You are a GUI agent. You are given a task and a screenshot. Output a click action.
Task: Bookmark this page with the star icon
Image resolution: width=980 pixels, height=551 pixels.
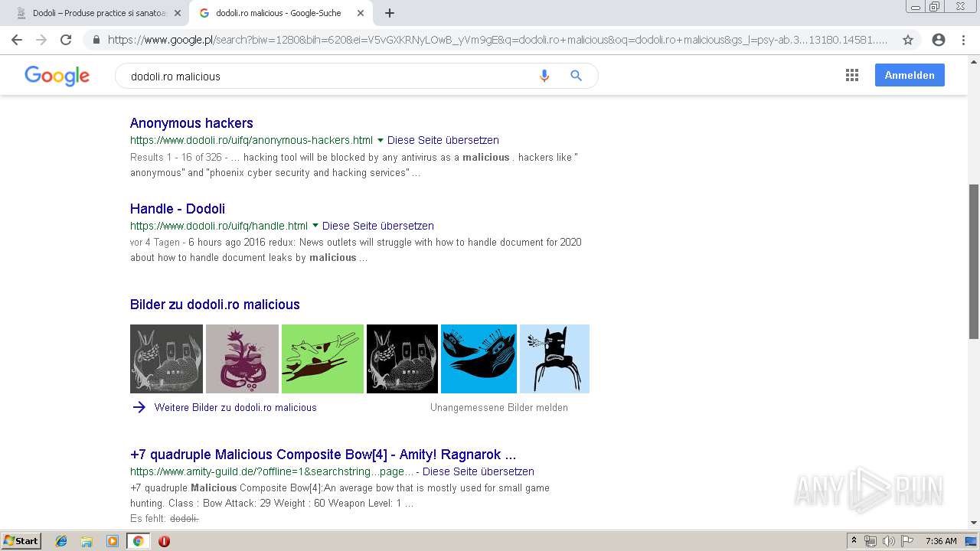908,40
